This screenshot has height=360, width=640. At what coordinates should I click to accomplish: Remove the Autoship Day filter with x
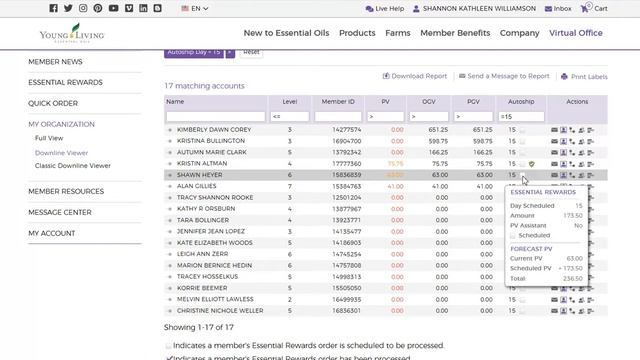click(230, 53)
